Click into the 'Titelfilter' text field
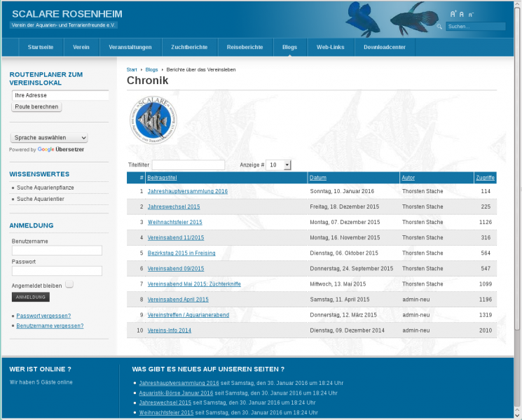 point(188,165)
